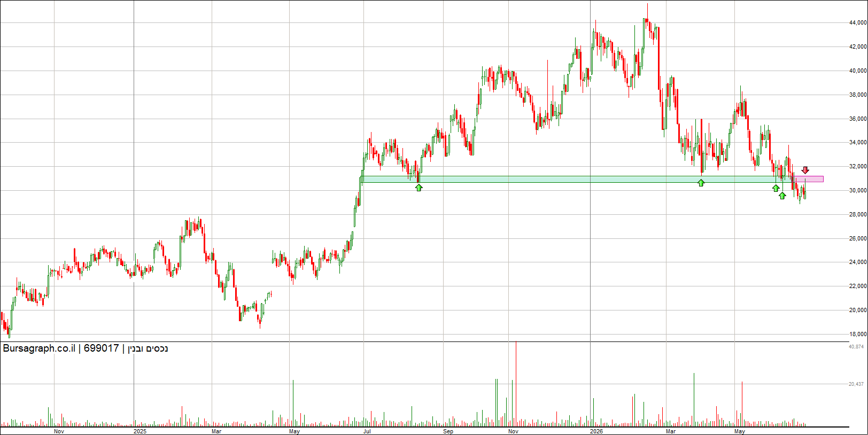Click the 22,000 price axis label
The height and width of the screenshot is (435, 868).
(858, 286)
